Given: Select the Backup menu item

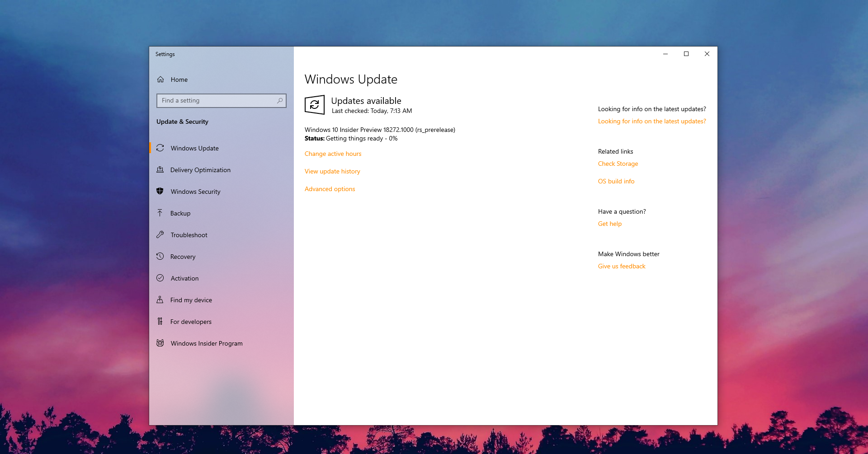Looking at the screenshot, I should coord(222,213).
